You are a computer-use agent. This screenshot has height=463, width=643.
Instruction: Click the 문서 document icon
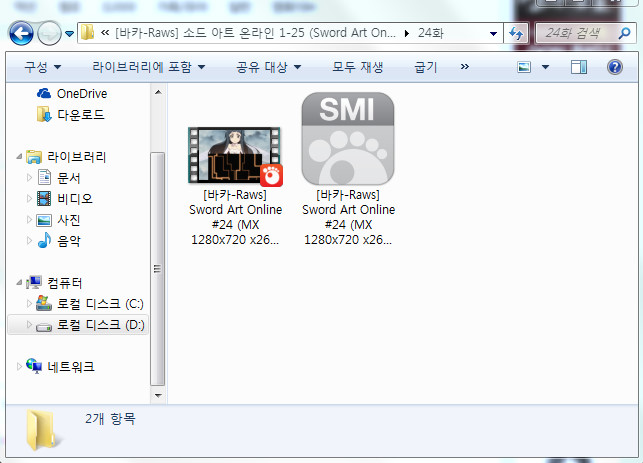44,178
